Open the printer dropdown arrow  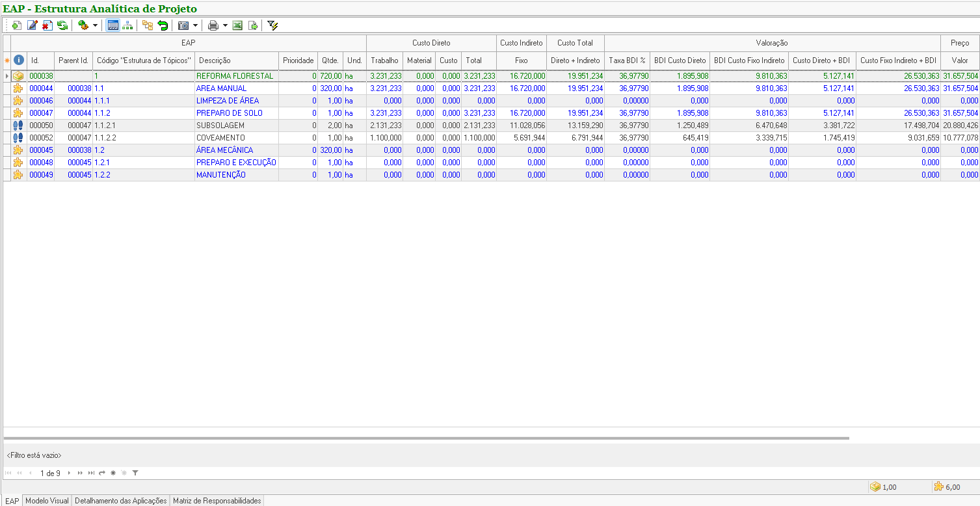click(225, 25)
